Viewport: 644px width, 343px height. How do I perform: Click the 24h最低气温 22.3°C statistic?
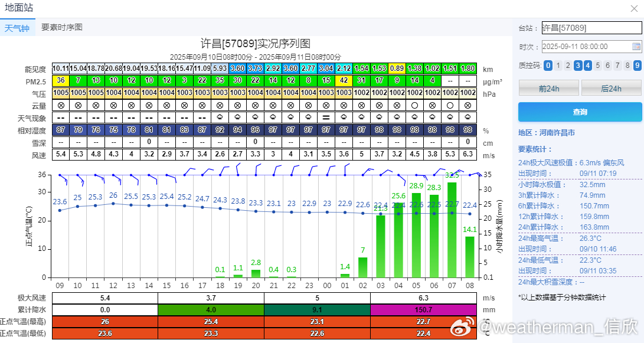pyautogui.click(x=560, y=260)
